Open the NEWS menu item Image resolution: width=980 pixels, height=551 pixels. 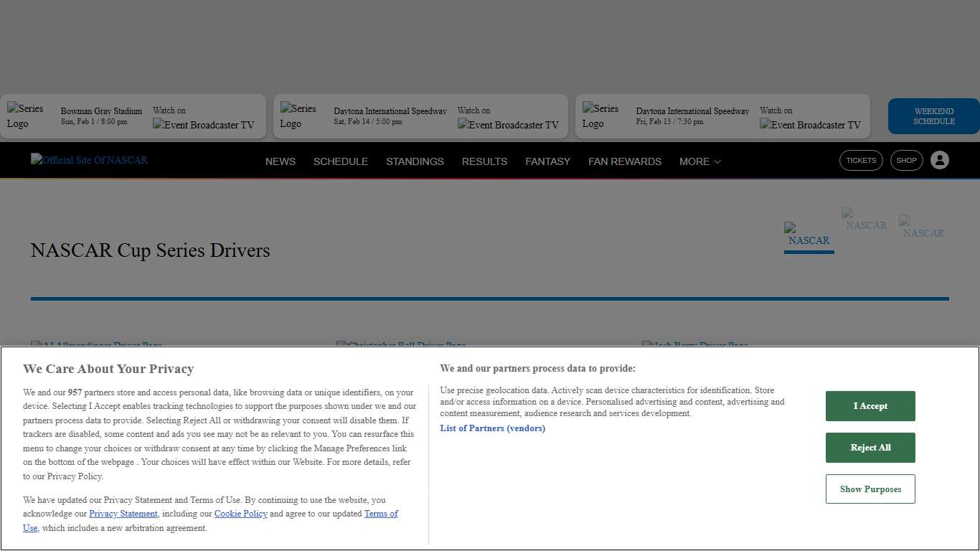point(280,161)
